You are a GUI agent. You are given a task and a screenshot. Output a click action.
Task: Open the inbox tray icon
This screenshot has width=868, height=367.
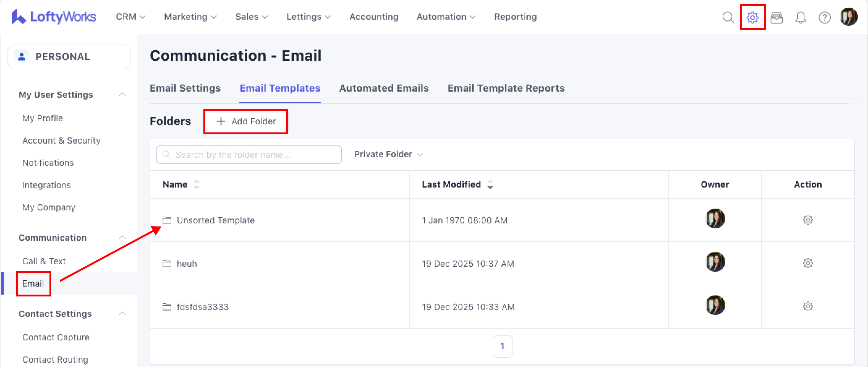coord(777,17)
